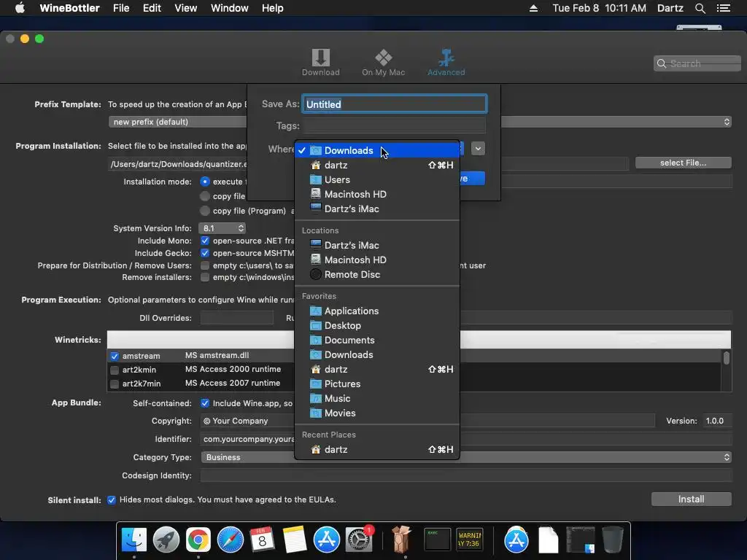Open Console warning icon in Dock

click(x=470, y=540)
